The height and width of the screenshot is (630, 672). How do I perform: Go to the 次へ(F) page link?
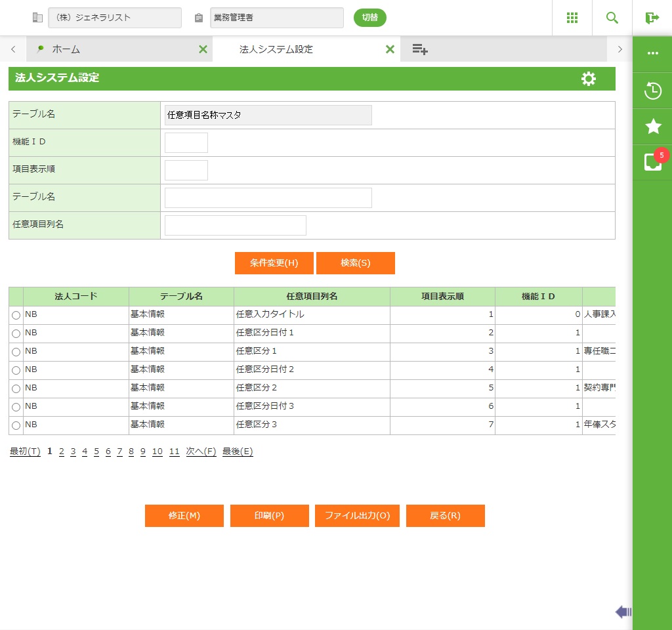tap(201, 451)
